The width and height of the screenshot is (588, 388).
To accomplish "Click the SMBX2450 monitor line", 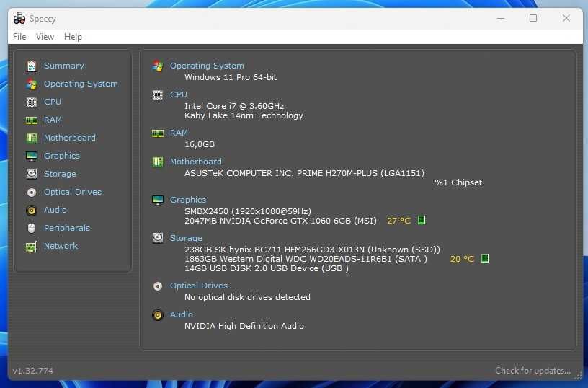I will (247, 211).
